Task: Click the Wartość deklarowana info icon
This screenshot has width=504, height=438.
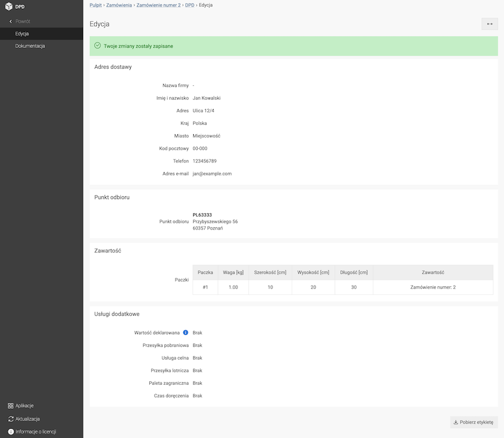Action: [185, 332]
